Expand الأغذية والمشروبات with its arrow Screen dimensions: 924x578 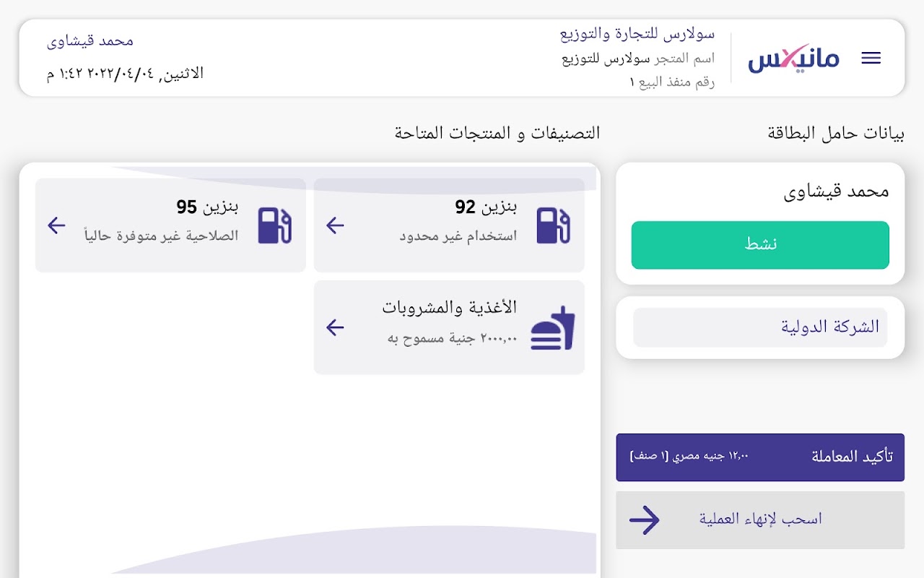coord(335,328)
